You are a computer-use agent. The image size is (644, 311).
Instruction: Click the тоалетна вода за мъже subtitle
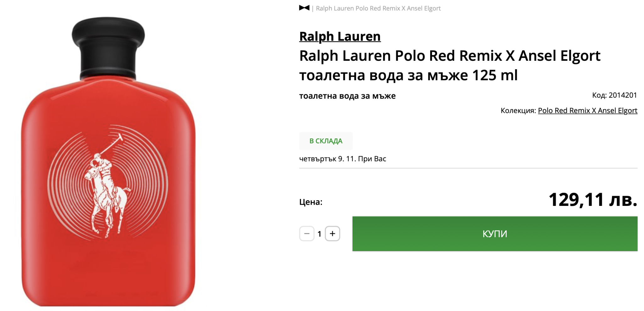[347, 96]
